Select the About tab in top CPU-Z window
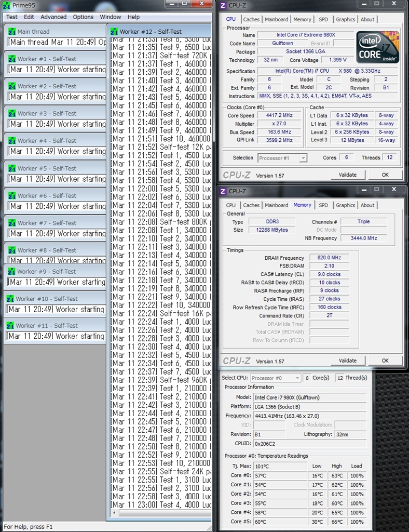 [x=367, y=20]
